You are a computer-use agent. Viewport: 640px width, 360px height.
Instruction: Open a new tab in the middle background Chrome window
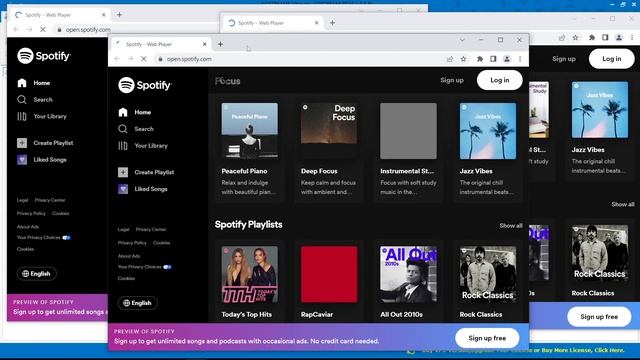[x=332, y=23]
